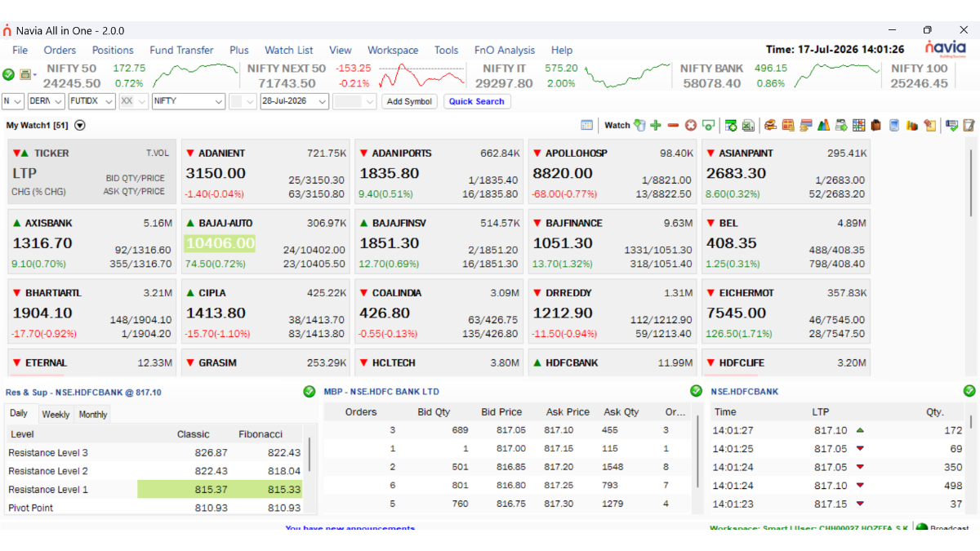The image size is (980, 551).
Task: Select the Daily tab
Action: (19, 414)
